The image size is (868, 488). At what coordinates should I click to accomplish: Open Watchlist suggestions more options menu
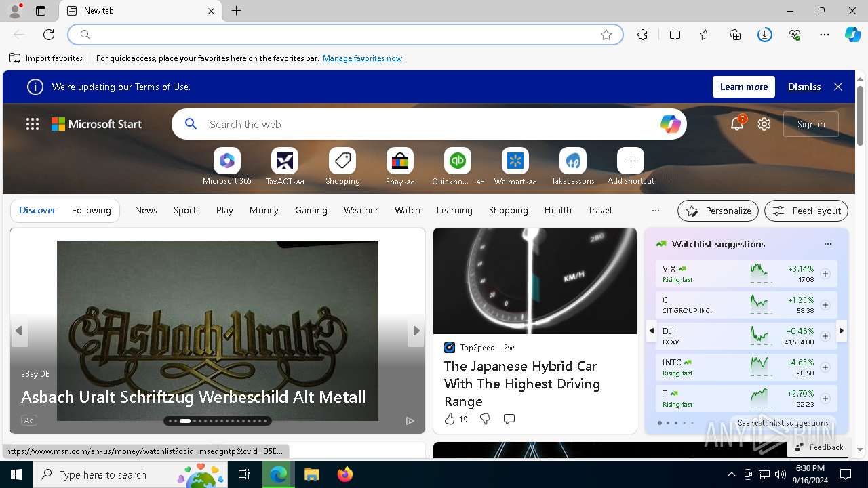827,244
